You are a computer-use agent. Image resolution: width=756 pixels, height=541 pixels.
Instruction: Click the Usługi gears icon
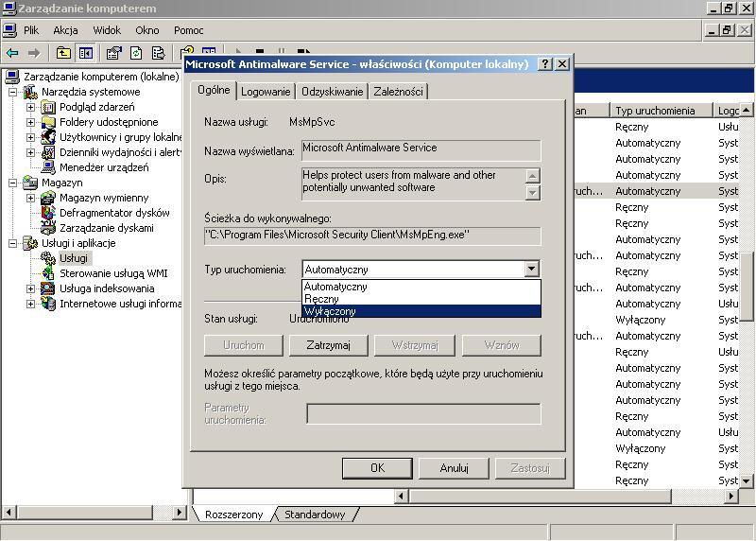coord(48,258)
